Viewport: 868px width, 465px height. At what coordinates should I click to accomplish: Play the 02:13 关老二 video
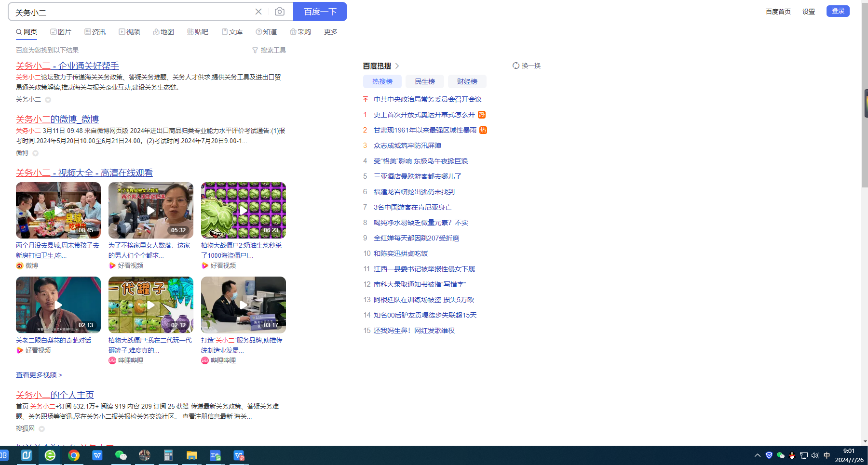point(58,305)
